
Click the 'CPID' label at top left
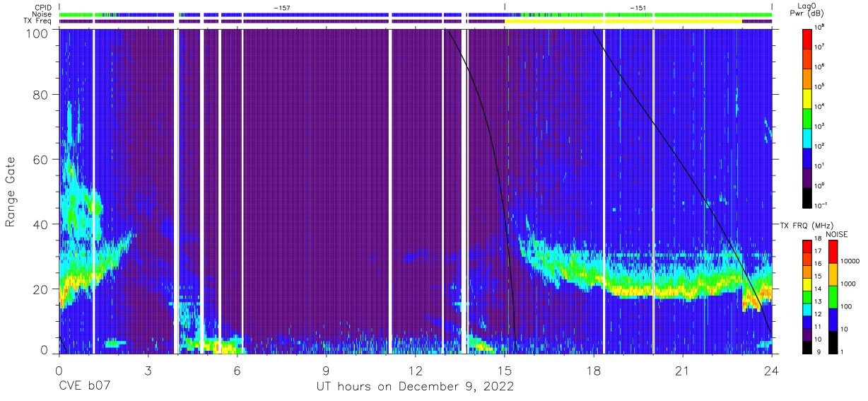point(43,7)
